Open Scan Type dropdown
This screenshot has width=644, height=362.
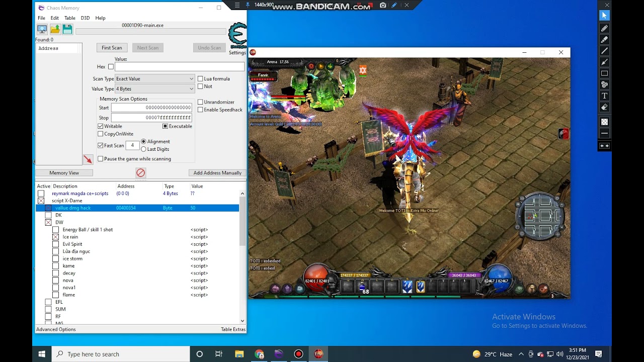click(154, 78)
